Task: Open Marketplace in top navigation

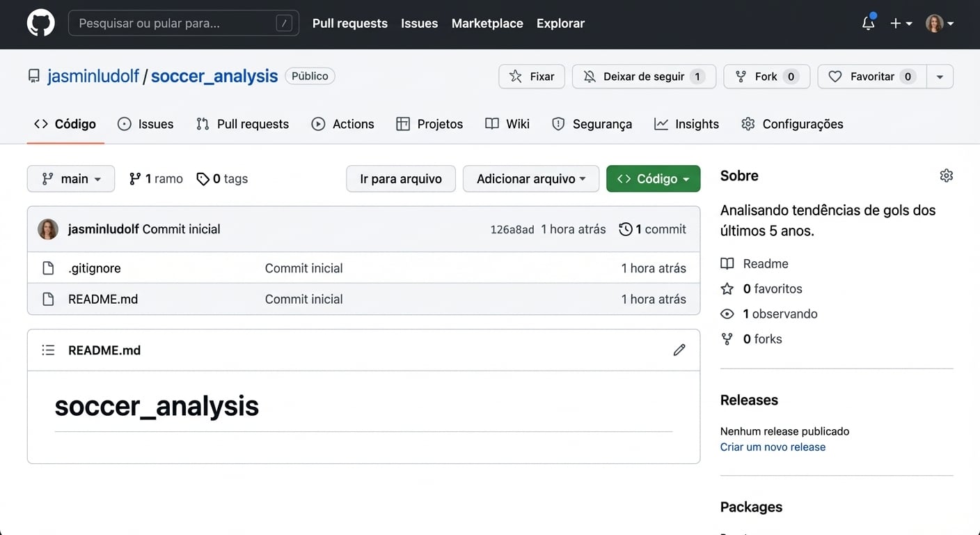Action: (487, 23)
